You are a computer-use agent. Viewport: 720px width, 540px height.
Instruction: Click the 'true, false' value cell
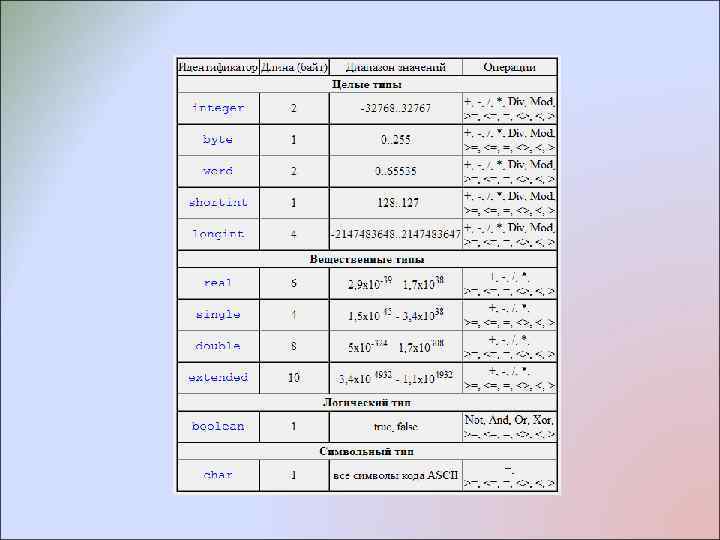(x=395, y=427)
